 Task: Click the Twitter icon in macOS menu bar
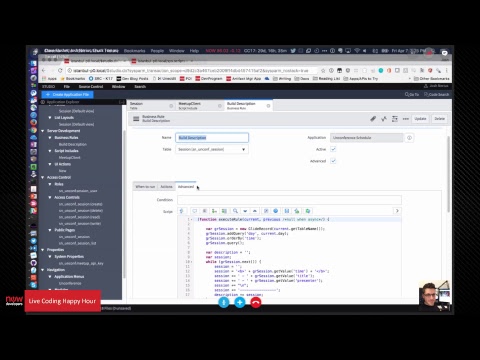point(293,51)
